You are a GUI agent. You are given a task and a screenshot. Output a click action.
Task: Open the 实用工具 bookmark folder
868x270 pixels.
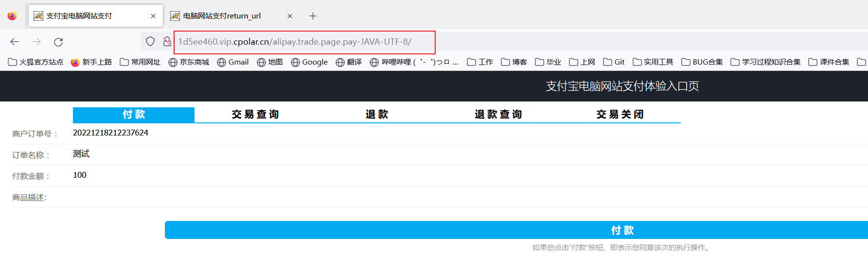coord(653,62)
